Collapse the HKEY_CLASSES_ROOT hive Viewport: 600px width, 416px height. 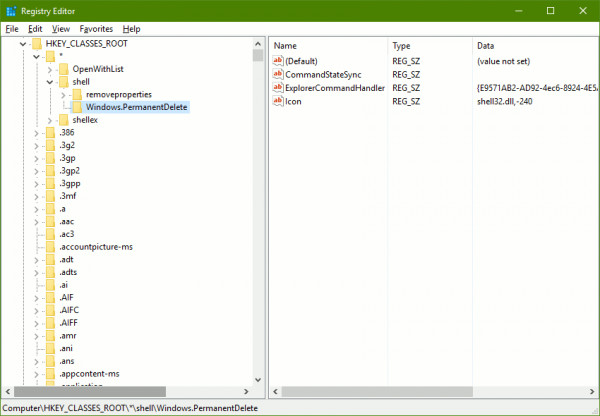point(23,44)
